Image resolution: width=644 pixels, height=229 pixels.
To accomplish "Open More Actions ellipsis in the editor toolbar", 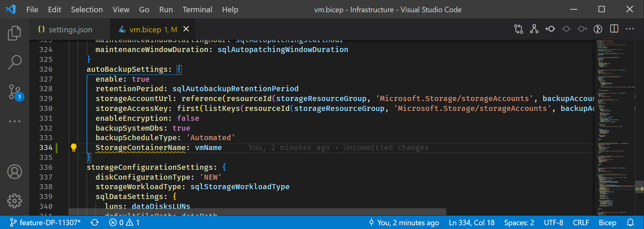I will 630,29.
